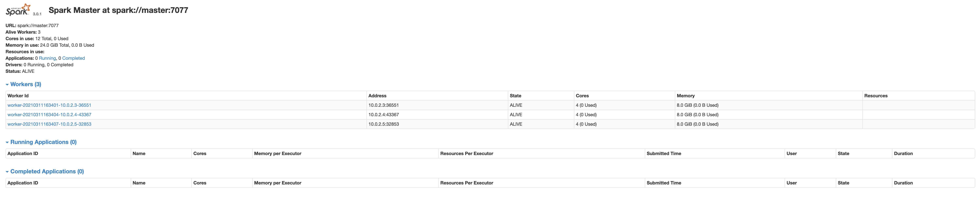Click the Spark version 3.0.1 label
Screen dimensions: 980x221
37,14
